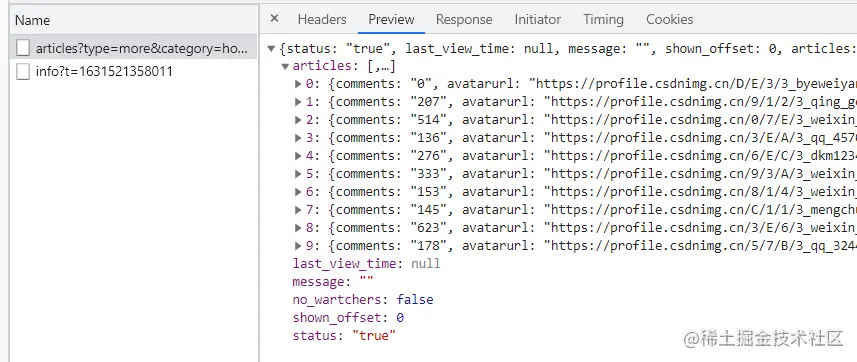Open the Cookies tab

click(x=670, y=19)
